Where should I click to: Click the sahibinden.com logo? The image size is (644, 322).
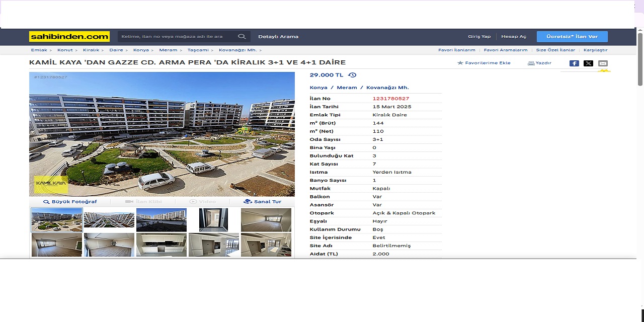point(69,36)
